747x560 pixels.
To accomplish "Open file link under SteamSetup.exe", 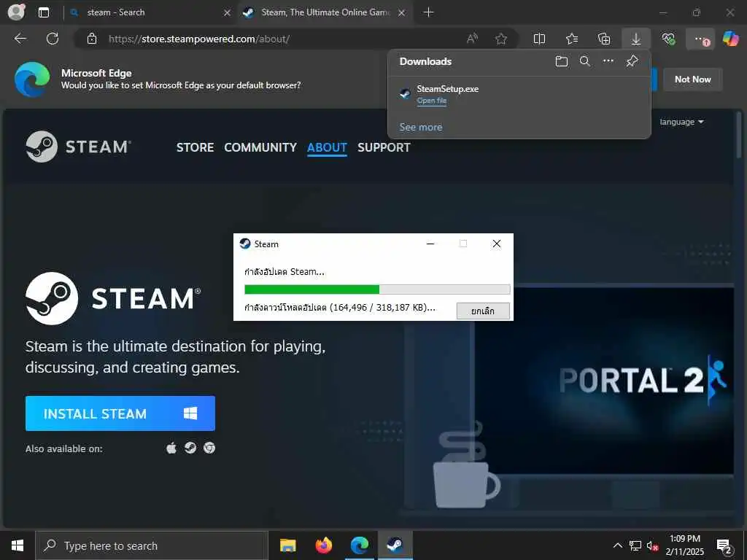I will (x=432, y=101).
